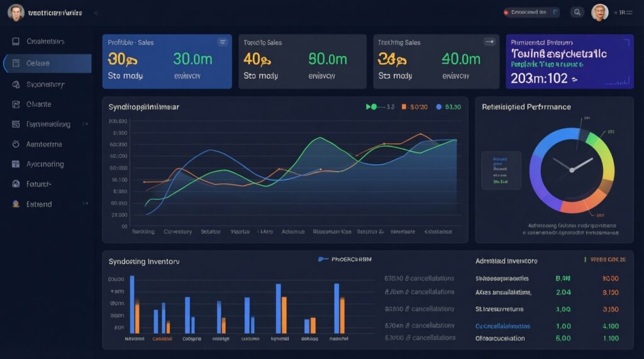Image resolution: width=644 pixels, height=359 pixels.
Task: Click the circular gauge in Performance panel
Action: (x=572, y=170)
